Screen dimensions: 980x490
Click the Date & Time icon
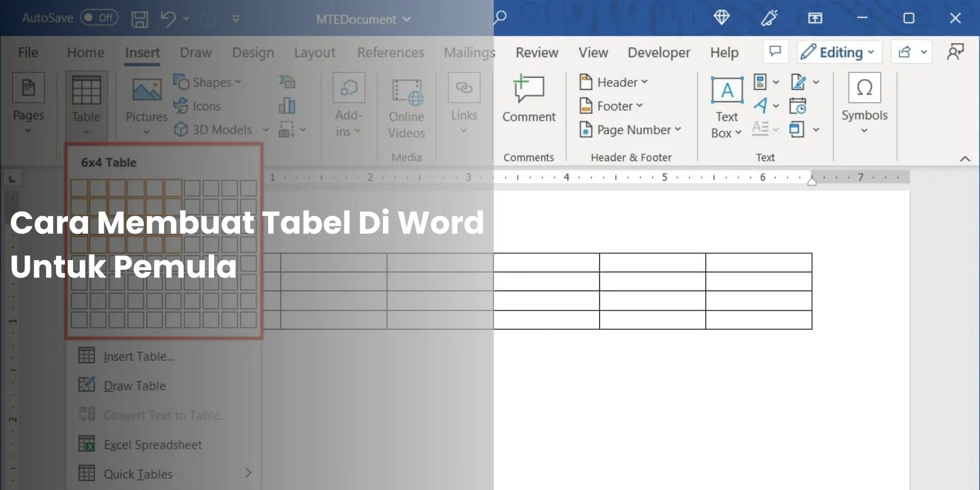798,106
